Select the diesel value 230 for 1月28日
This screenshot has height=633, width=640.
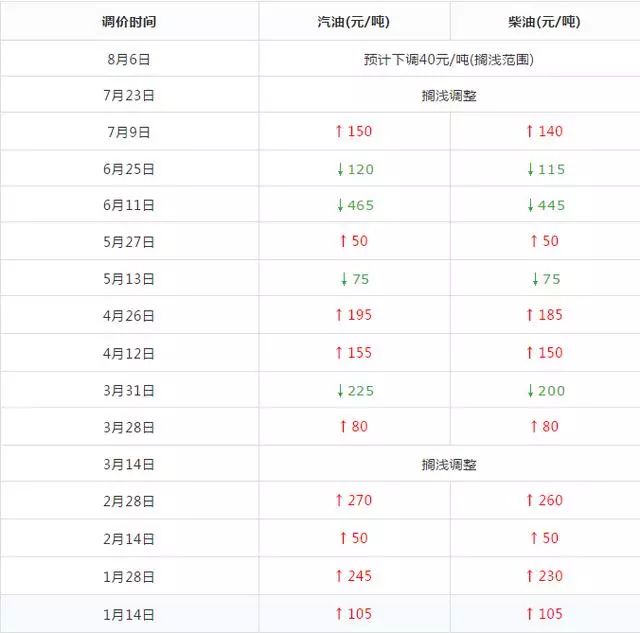coord(551,576)
